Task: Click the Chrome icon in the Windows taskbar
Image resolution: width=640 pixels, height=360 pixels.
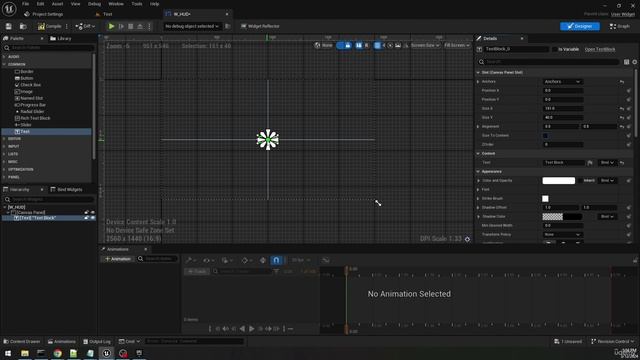Action: (x=58, y=353)
